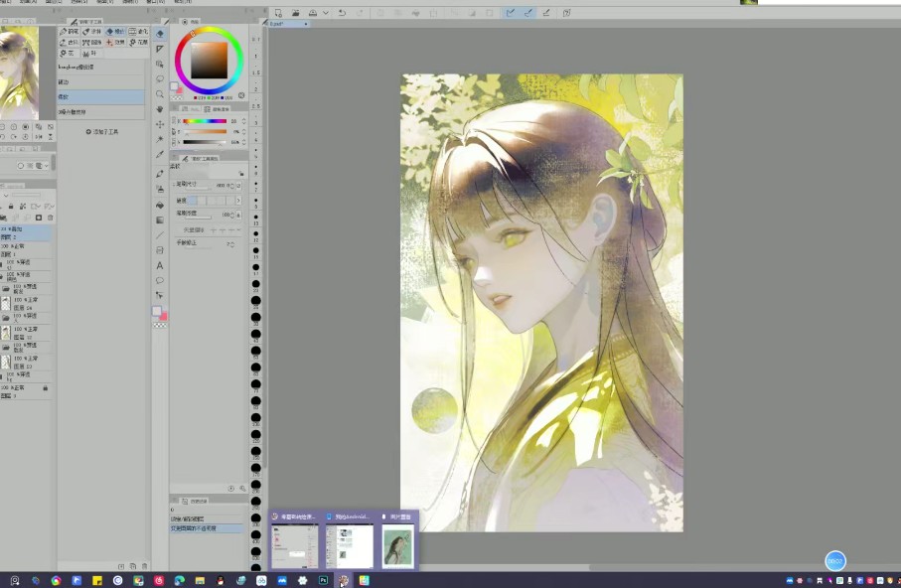Select the Zoom magnifier tool
Viewport: 901px width, 588px height.
click(x=160, y=93)
